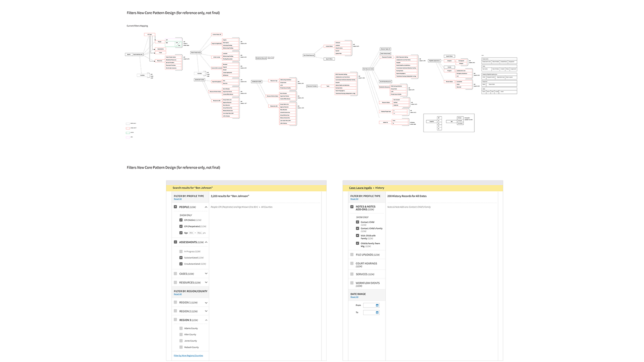644x362 pixels.
Task: Check the Jones County checkbox
Action: coord(181,341)
